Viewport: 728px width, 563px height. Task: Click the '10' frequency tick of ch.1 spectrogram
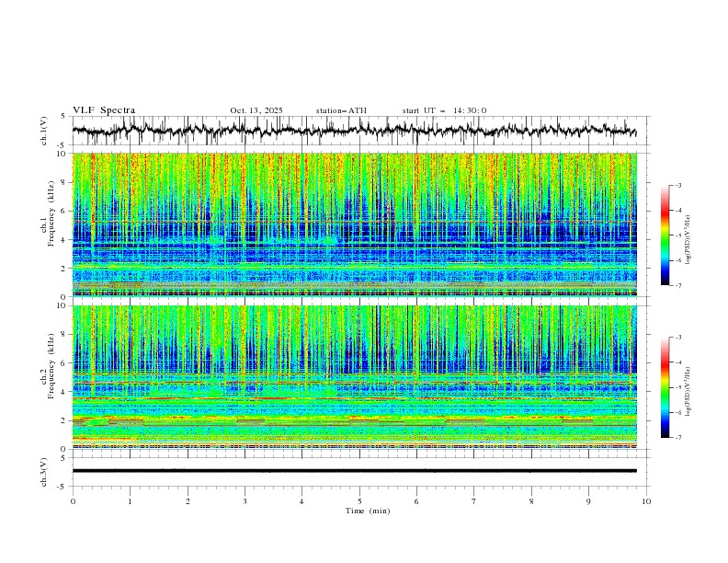[63, 154]
